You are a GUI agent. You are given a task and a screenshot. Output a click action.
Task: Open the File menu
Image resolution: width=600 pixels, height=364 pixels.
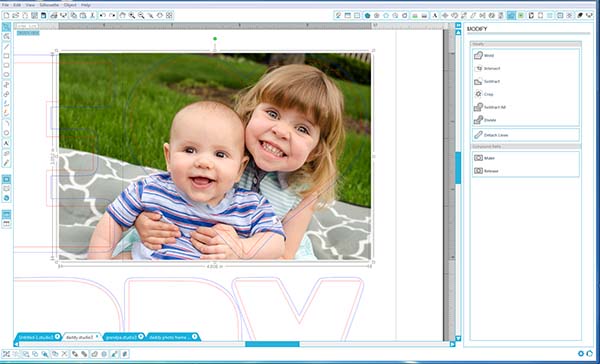(x=5, y=5)
